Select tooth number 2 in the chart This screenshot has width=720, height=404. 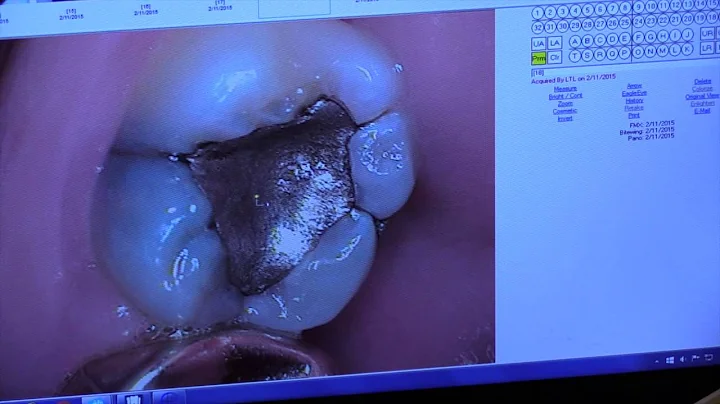550,12
